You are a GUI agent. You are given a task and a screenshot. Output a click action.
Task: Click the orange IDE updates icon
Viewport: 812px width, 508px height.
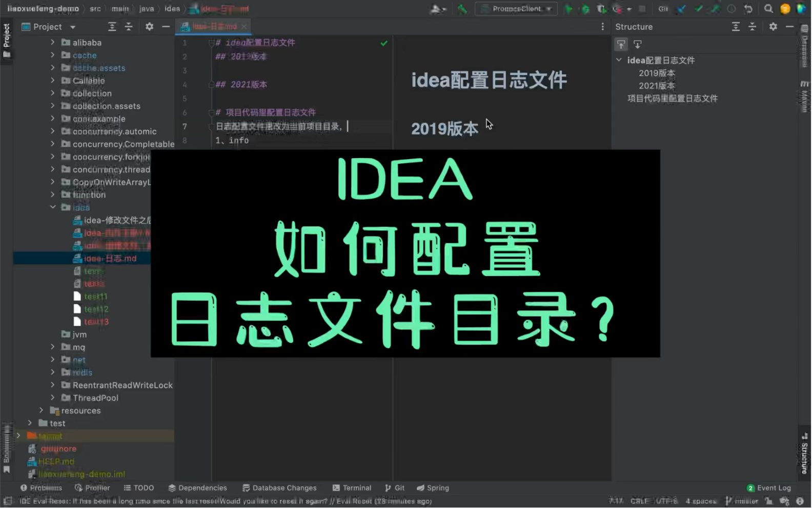785,9
